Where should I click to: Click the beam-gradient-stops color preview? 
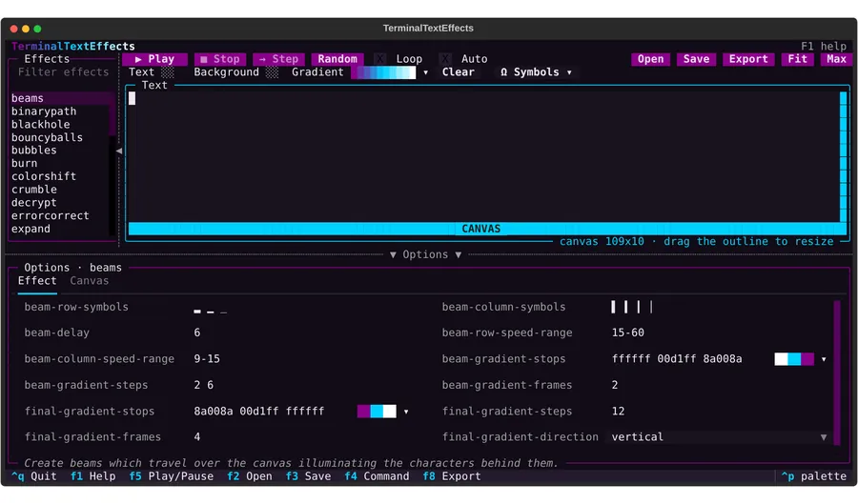click(x=794, y=359)
